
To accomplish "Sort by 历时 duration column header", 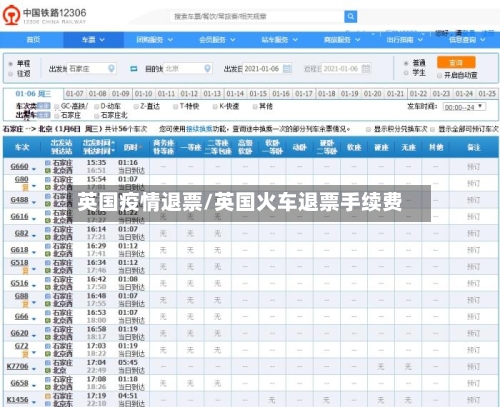I will point(133,147).
